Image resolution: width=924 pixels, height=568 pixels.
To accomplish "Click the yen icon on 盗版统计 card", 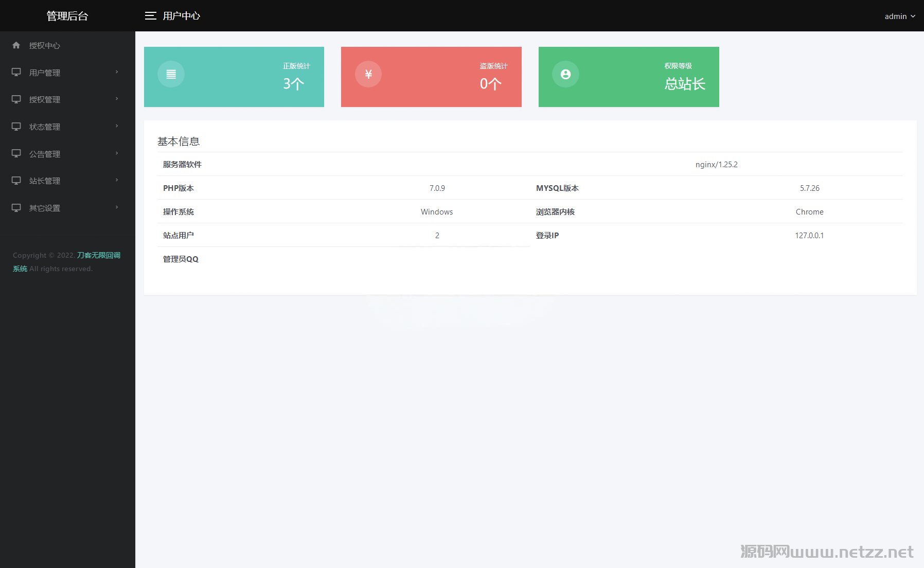I will tap(368, 74).
